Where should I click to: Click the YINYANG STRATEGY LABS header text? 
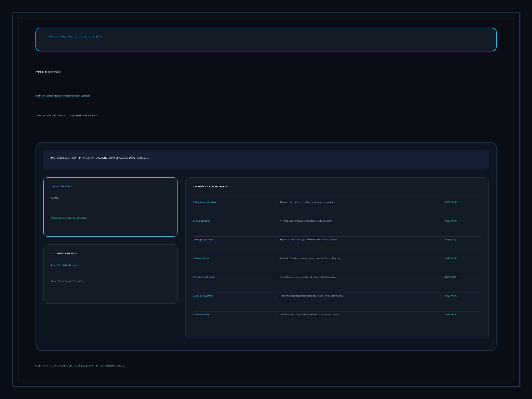coord(74,37)
